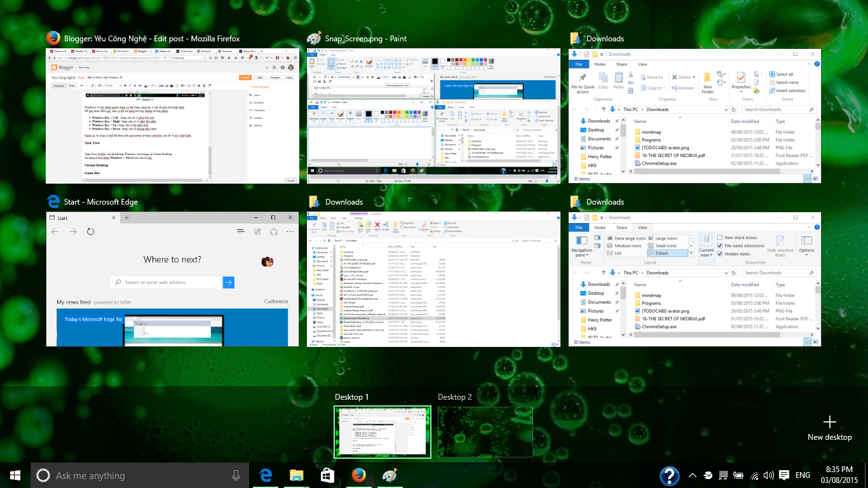Image resolution: width=868 pixels, height=488 pixels.
Task: Click the Refresh icon in the Edge window
Action: point(91,232)
